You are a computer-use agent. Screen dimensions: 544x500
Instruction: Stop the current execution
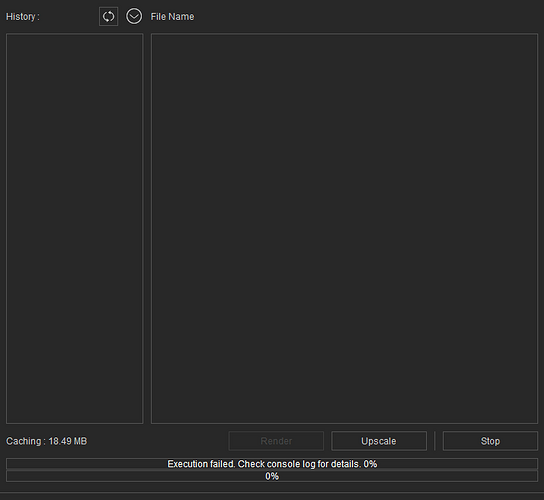pyautogui.click(x=490, y=441)
